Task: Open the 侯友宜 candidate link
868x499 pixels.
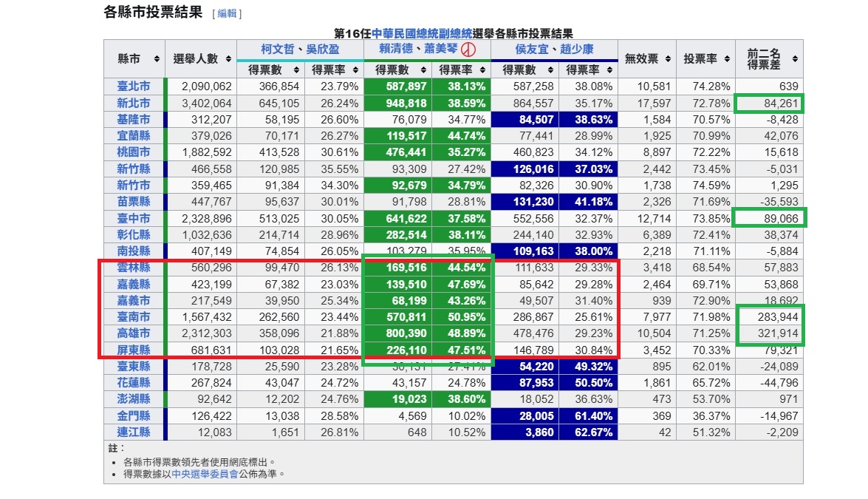Action: coord(533,49)
